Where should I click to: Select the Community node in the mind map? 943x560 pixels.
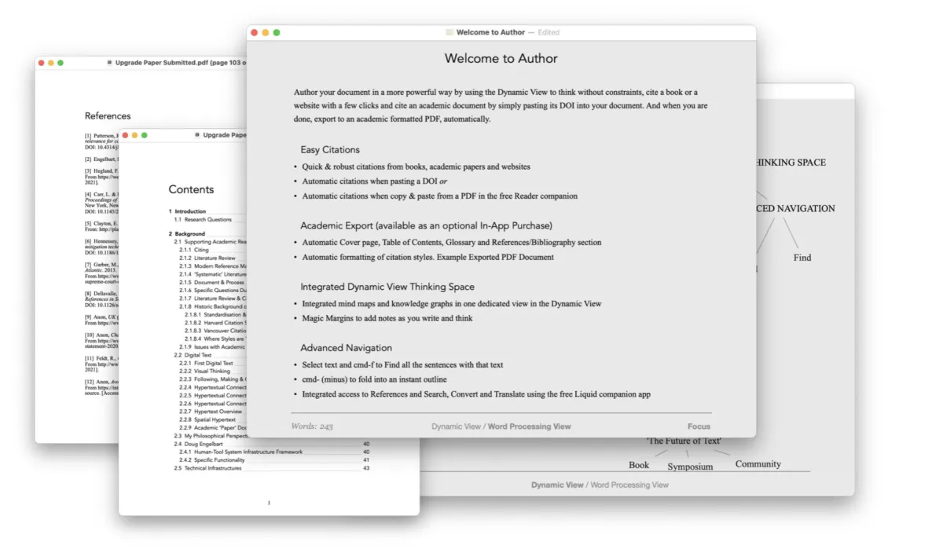point(758,464)
